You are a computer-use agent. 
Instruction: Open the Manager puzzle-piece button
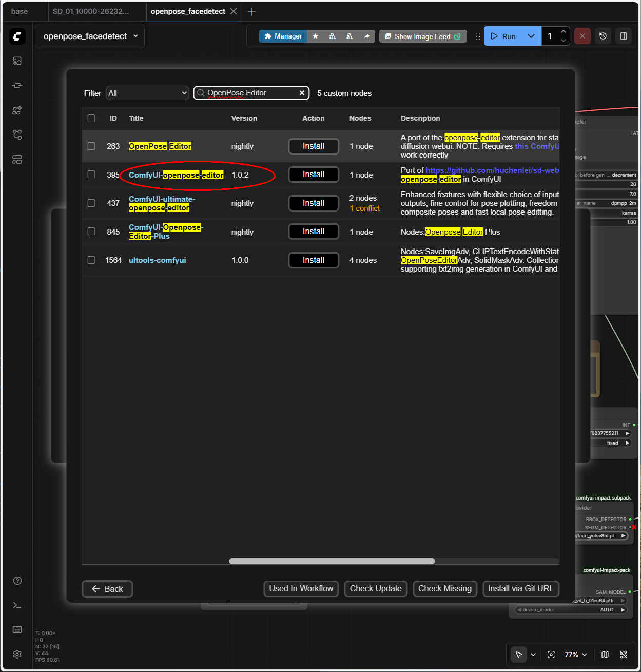point(283,36)
